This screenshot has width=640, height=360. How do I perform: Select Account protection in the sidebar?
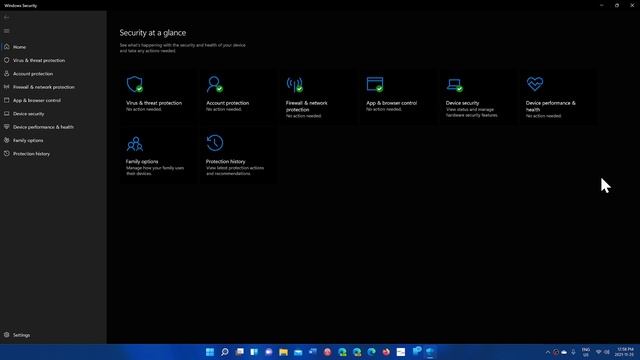(x=53, y=74)
